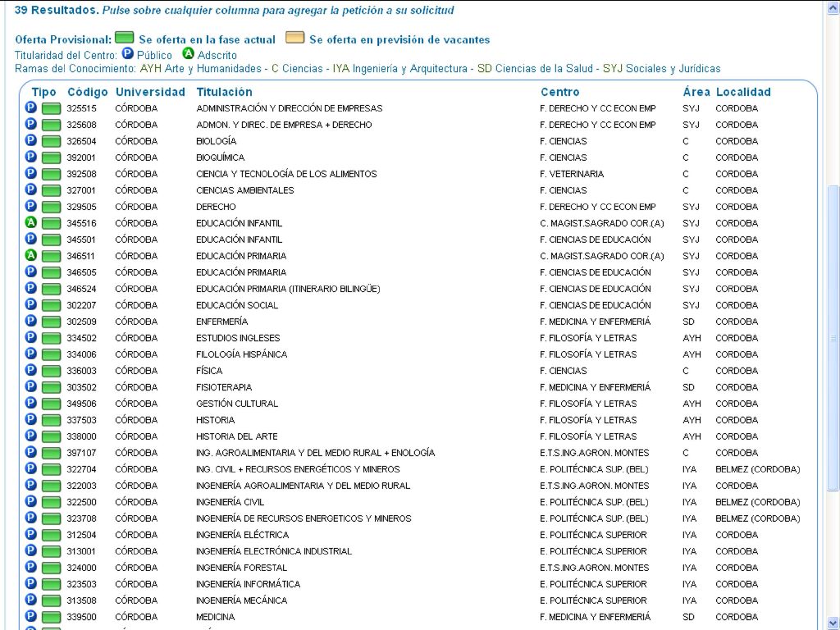Click the green legend icon for fase actual
The height and width of the screenshot is (630, 840).
(x=125, y=38)
